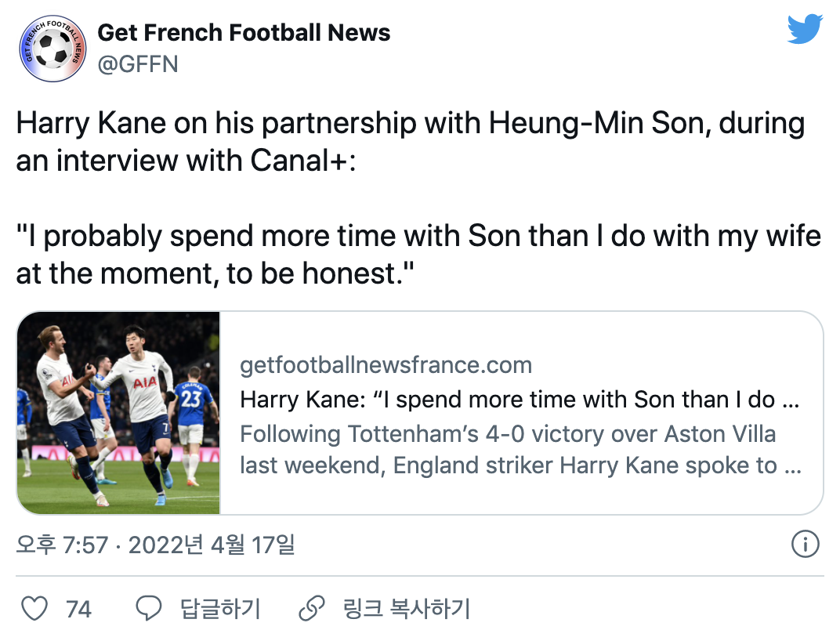Click the 답글하기 reply button

click(x=220, y=608)
